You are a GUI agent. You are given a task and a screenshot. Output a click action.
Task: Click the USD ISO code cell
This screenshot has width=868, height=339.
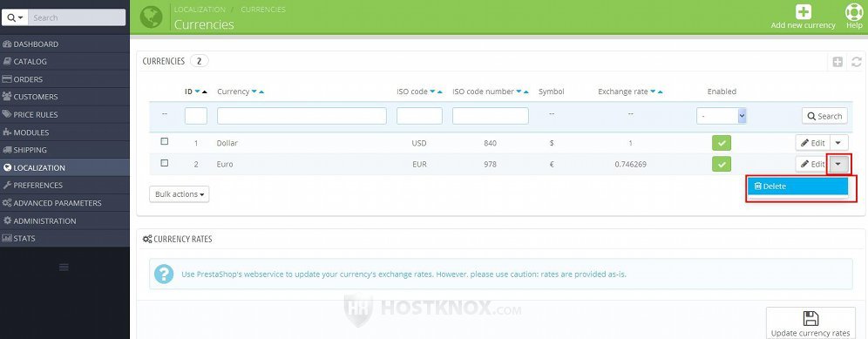419,144
